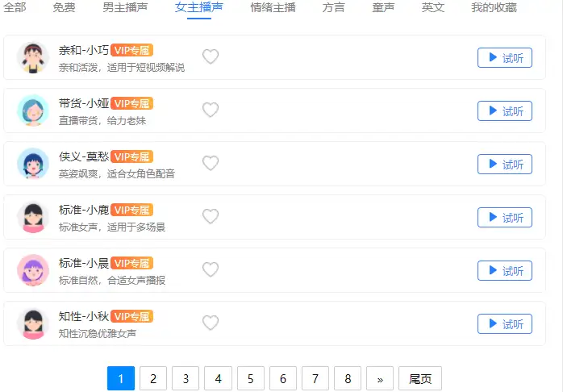The width and height of the screenshot is (563, 392).
Task: Open the VIP专属 tag on 知性-小秋
Action: click(131, 316)
